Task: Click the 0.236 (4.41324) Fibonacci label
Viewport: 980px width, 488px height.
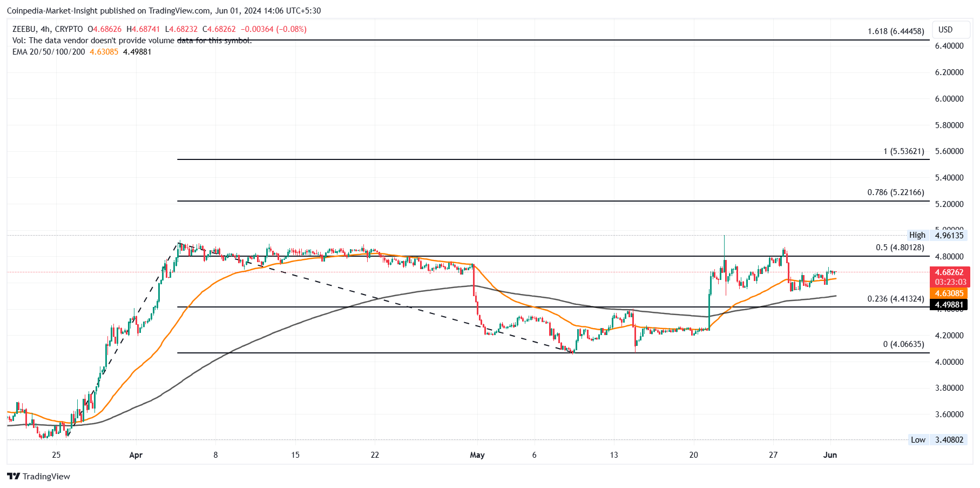Action: pyautogui.click(x=896, y=299)
